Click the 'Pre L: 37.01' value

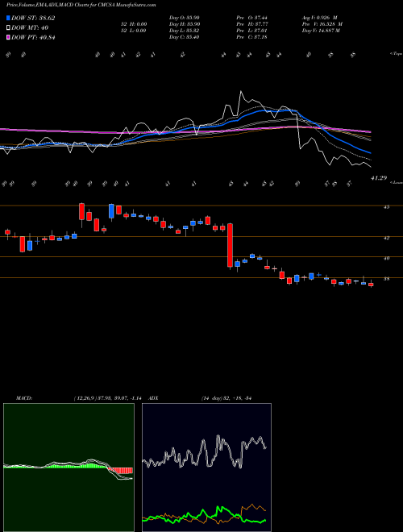click(252, 31)
